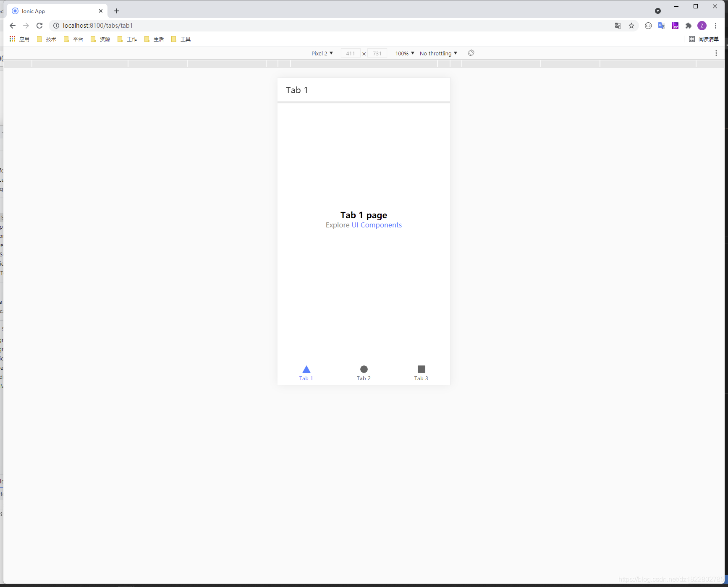Screen dimensions: 728x587
Task: Open the 阅读清单 reading list
Action: coord(704,39)
